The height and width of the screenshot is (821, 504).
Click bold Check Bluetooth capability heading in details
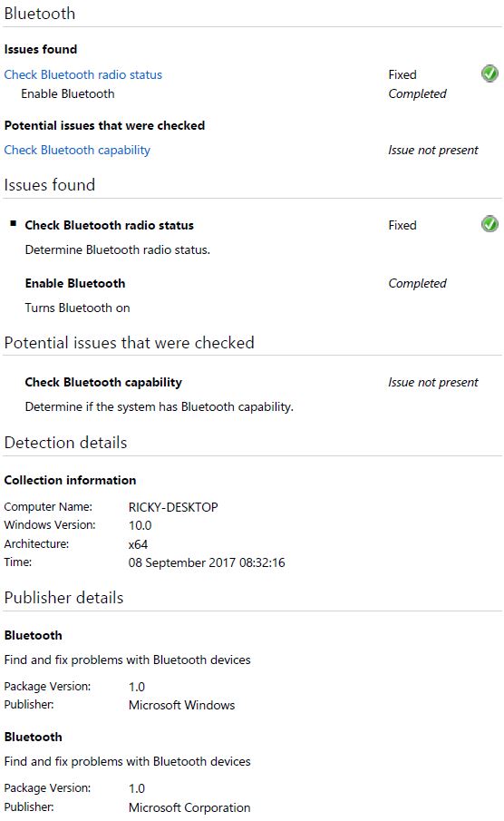103,382
